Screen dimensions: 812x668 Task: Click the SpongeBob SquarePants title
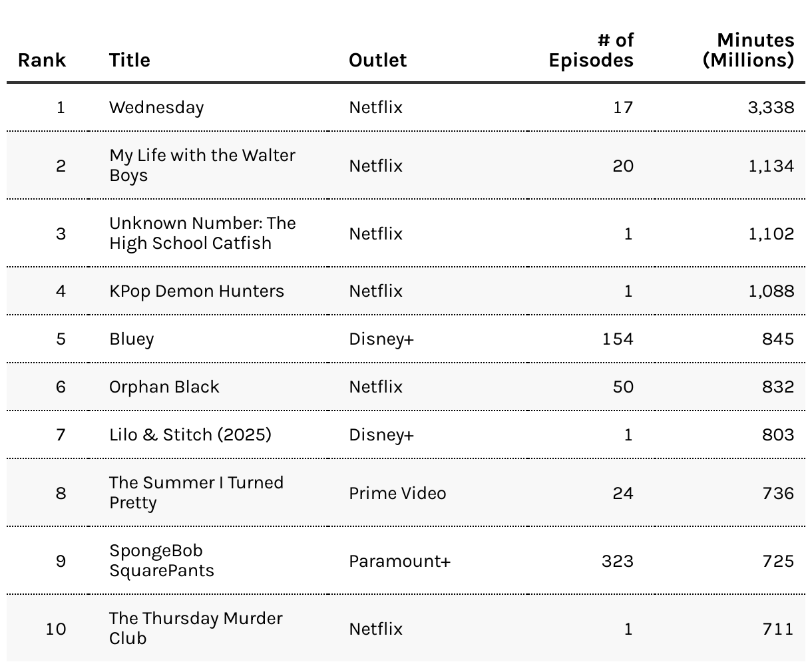pos(162,560)
